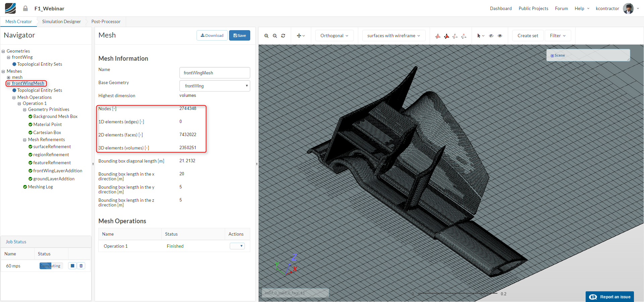The width and height of the screenshot is (644, 302).
Task: Delete the 60 mps job
Action: click(81, 266)
